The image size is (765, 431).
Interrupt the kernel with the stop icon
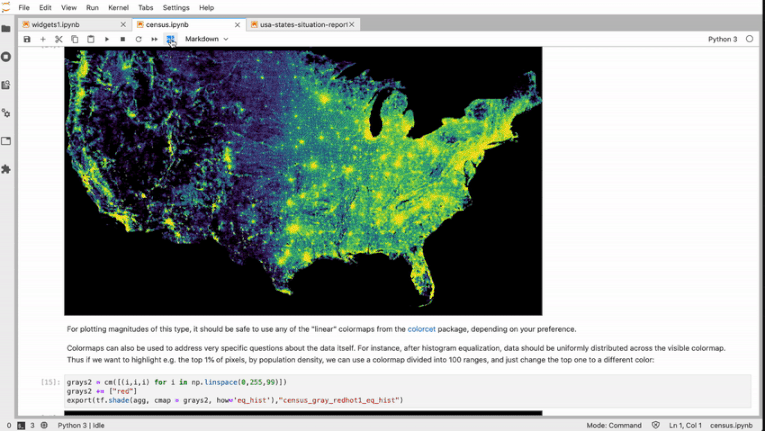pos(122,39)
